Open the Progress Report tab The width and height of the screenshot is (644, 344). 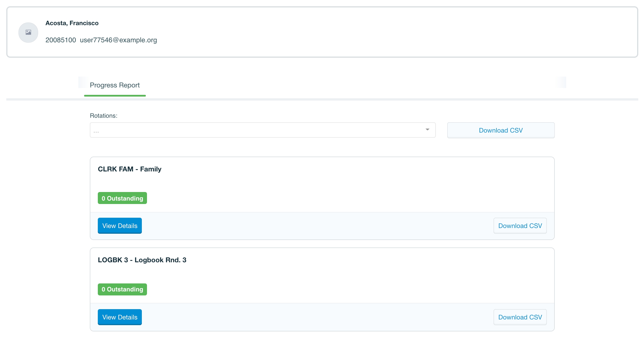pos(115,85)
